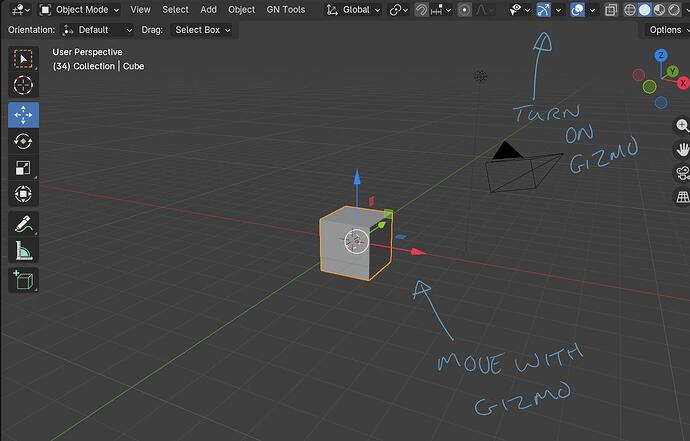Click the Z axis on navigation gizmo
The height and width of the screenshot is (441, 690).
tap(661, 55)
